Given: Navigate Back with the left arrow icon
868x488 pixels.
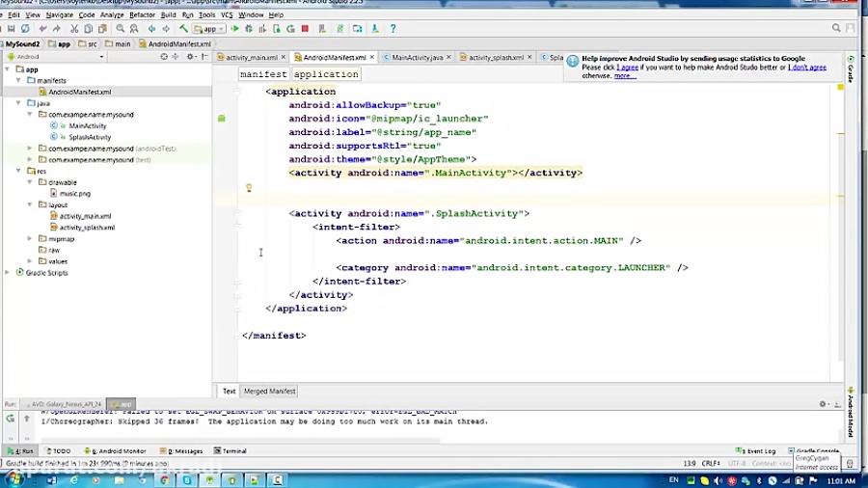Looking at the screenshot, I should tap(151, 28).
